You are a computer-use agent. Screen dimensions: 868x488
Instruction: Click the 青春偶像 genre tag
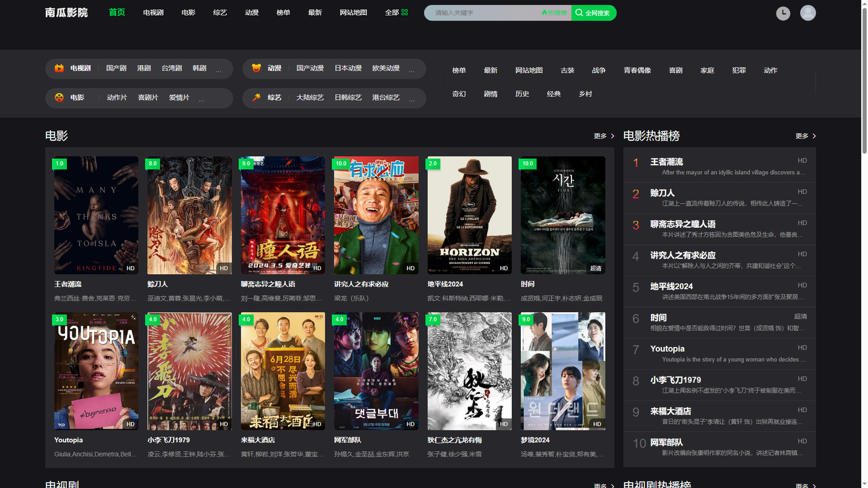(x=638, y=70)
